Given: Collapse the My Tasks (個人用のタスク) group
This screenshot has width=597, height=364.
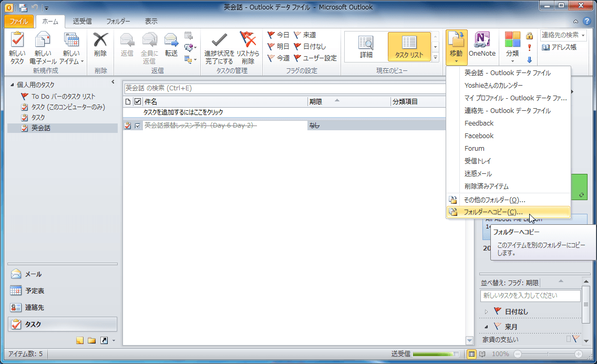Looking at the screenshot, I should pyautogui.click(x=12, y=85).
